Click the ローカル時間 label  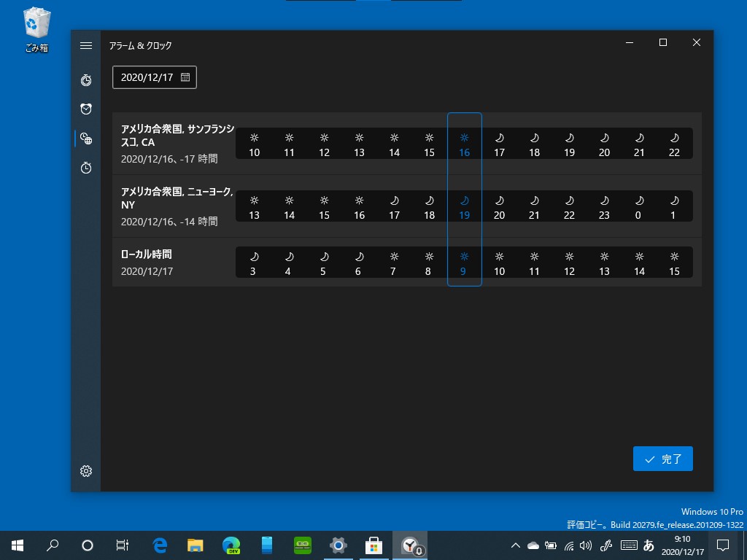point(146,254)
